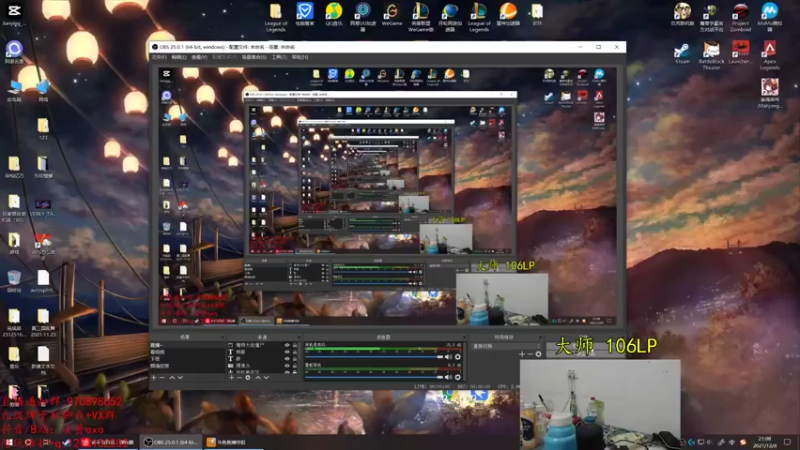Toggle visibility eye of camera source

click(x=287, y=365)
